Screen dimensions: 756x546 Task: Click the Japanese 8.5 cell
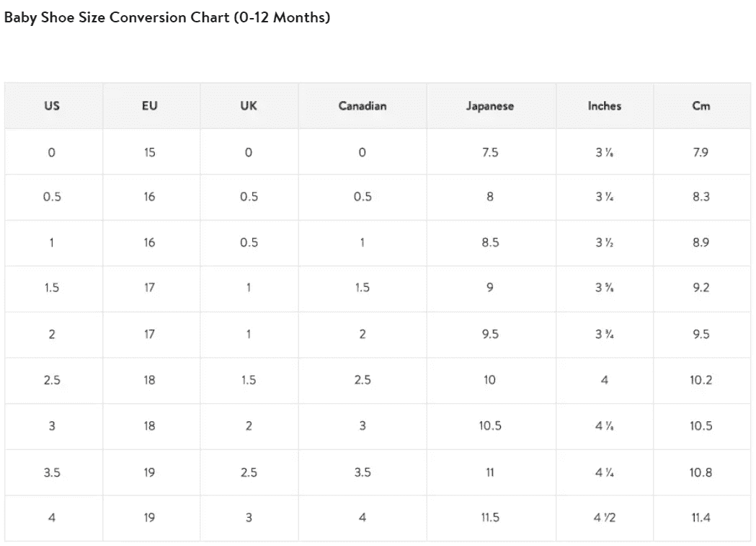(x=490, y=242)
